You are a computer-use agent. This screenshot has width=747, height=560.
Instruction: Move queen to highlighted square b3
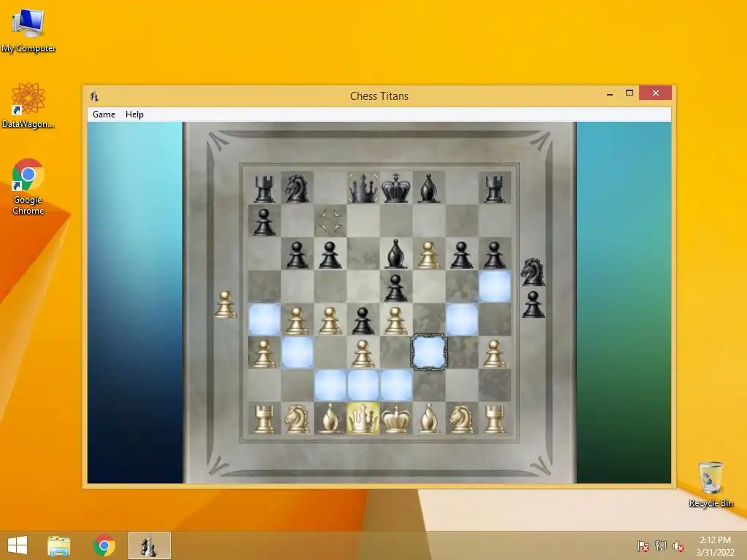[298, 352]
